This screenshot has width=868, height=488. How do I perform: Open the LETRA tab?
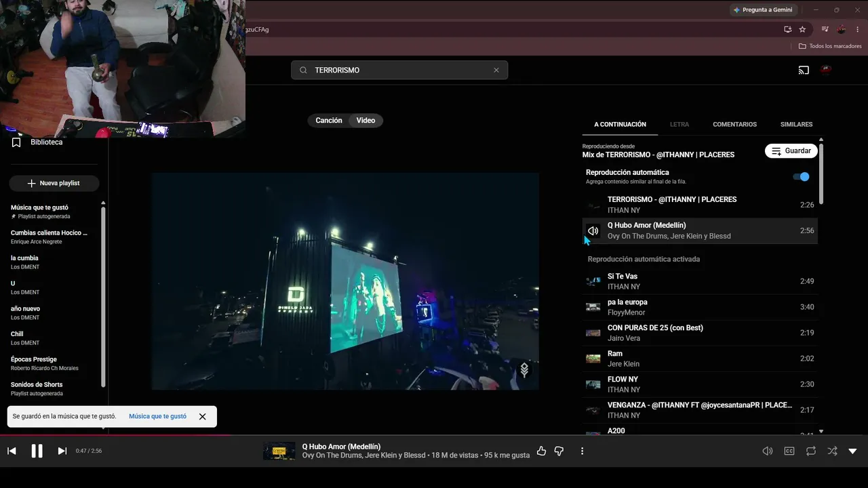pos(679,125)
